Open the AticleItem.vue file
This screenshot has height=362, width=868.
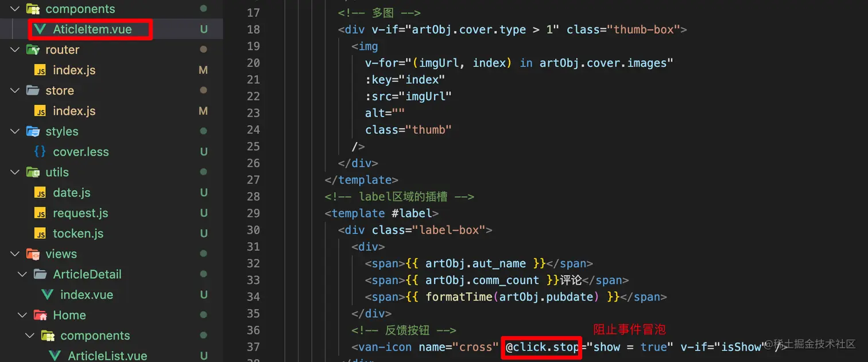[x=92, y=29]
